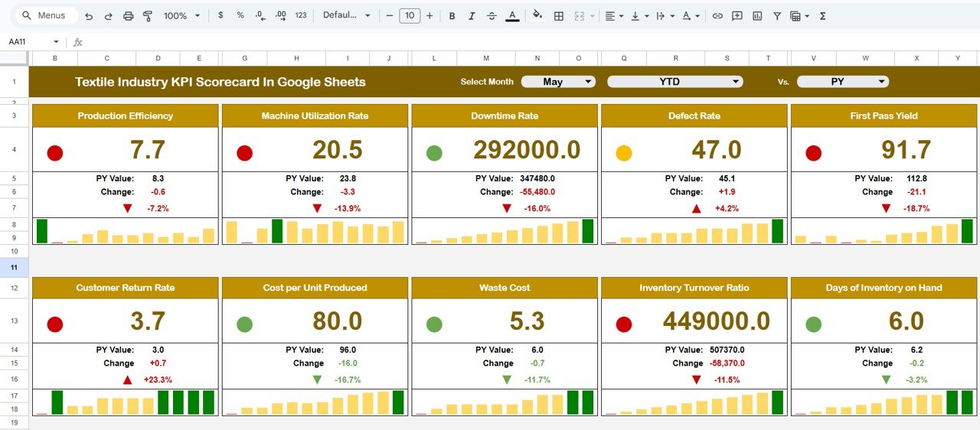Viewport: 980px width, 430px height.
Task: Expand the YTD dropdown
Action: tap(675, 82)
